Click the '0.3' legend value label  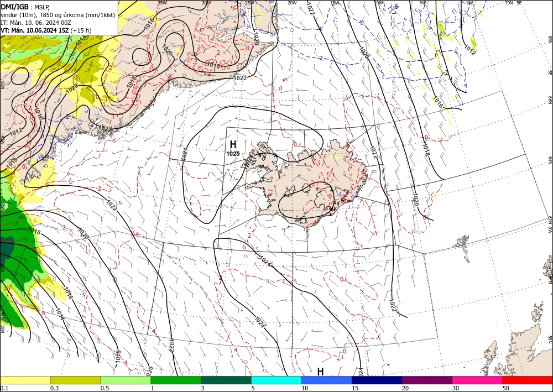click(55, 388)
